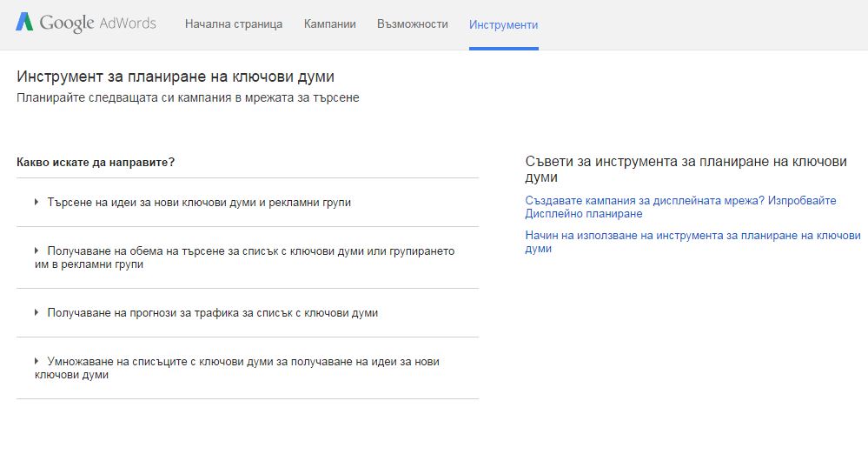
Task: Open link Начин на използване на инструмента
Action: point(693,242)
